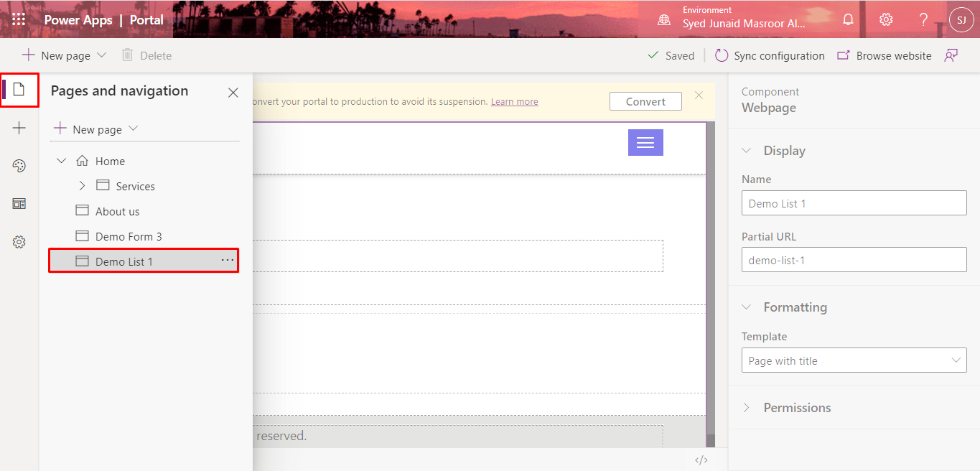Click inside the Partial URL field
This screenshot has width=980, height=471.
coord(853,259)
